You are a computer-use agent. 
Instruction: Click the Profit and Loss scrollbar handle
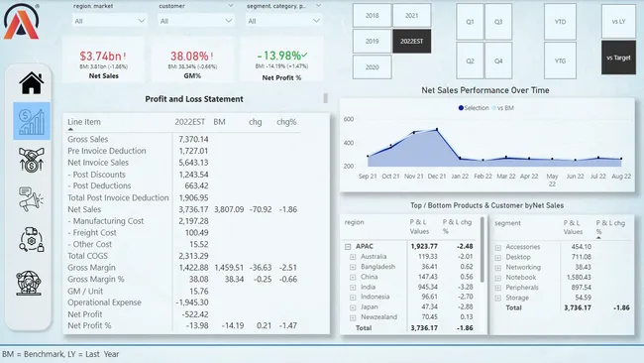(326, 98)
